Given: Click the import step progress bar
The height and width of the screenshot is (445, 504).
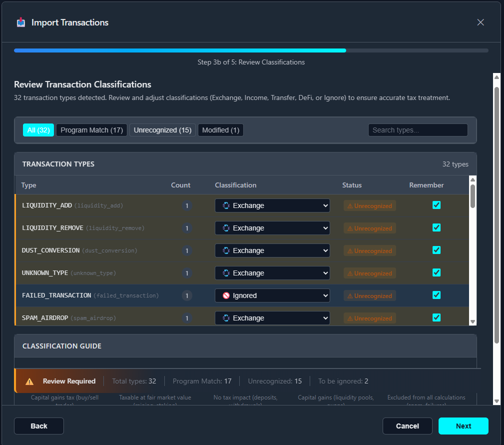Looking at the screenshot, I should click(x=251, y=50).
